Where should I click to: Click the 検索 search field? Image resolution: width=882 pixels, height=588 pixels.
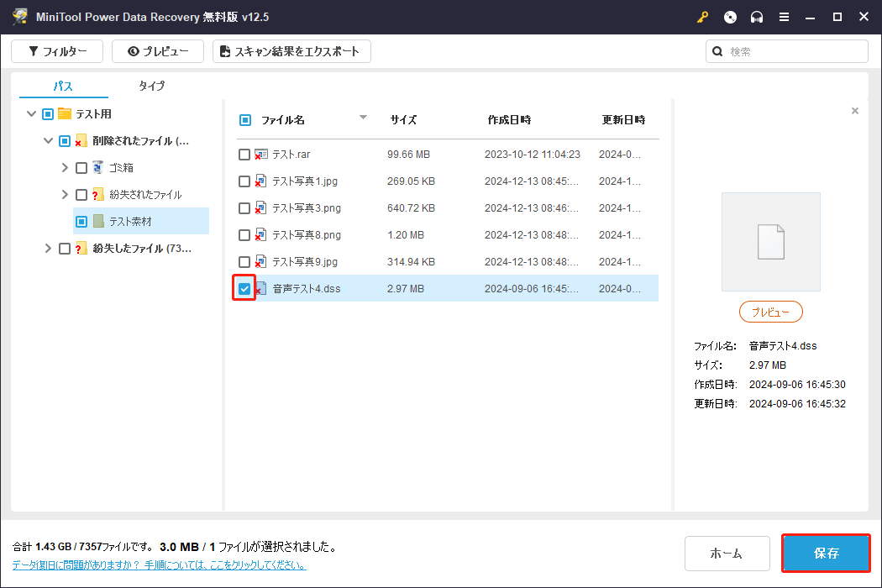point(787,52)
